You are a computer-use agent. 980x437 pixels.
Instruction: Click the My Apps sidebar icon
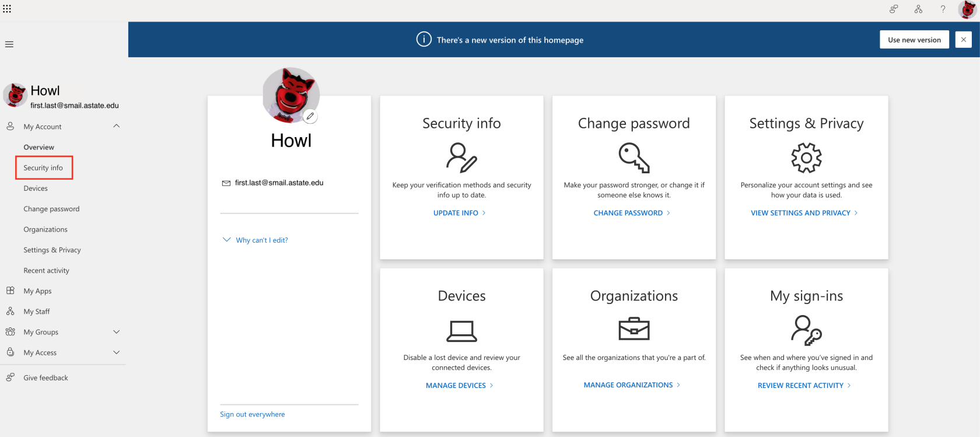click(10, 291)
